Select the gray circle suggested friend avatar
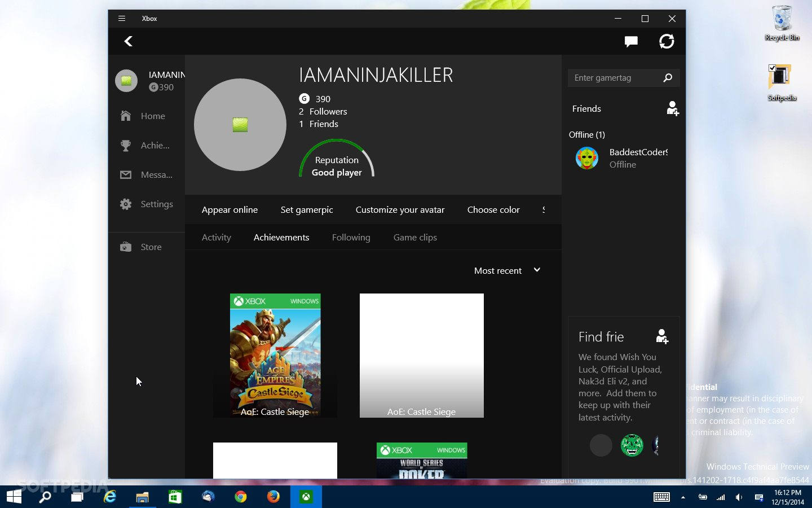This screenshot has height=508, width=812. click(x=601, y=445)
